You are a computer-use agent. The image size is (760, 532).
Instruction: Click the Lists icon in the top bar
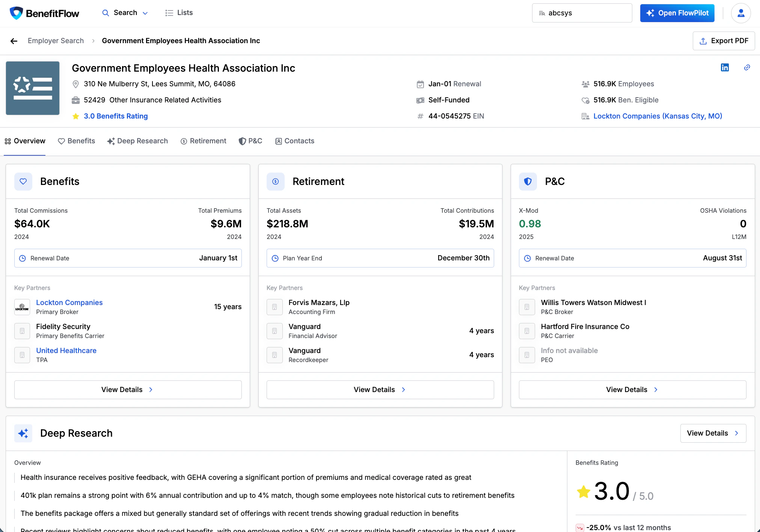click(169, 12)
